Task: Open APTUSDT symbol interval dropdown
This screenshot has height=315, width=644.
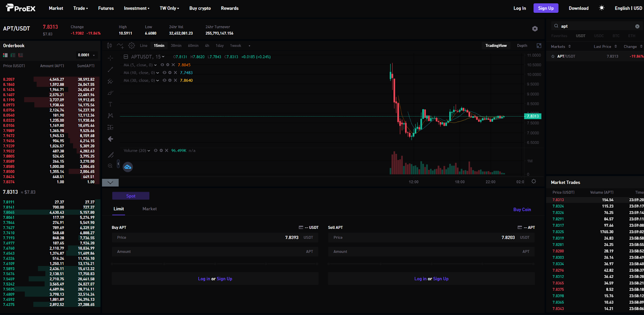Action: coord(163,57)
